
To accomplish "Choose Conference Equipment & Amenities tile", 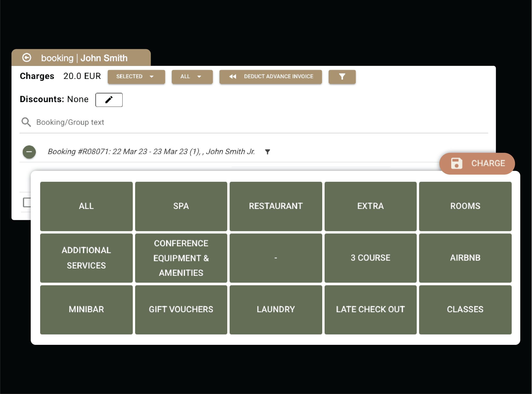I will point(181,258).
